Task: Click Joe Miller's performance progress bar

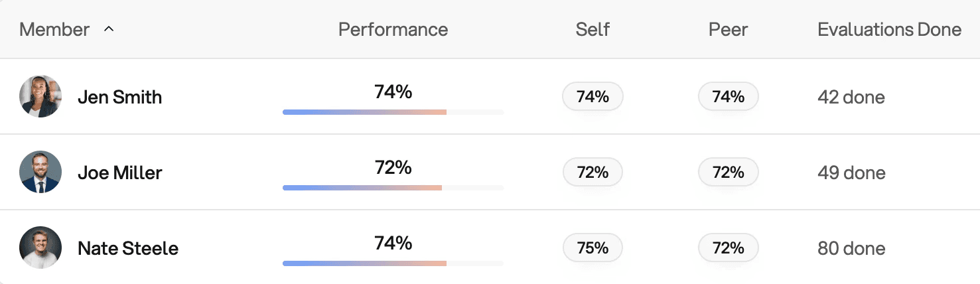Action: click(x=393, y=188)
